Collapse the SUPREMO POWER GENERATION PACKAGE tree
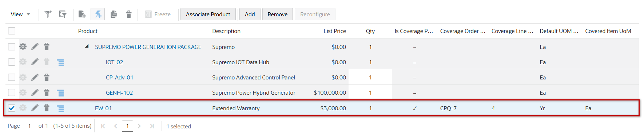 click(x=87, y=46)
